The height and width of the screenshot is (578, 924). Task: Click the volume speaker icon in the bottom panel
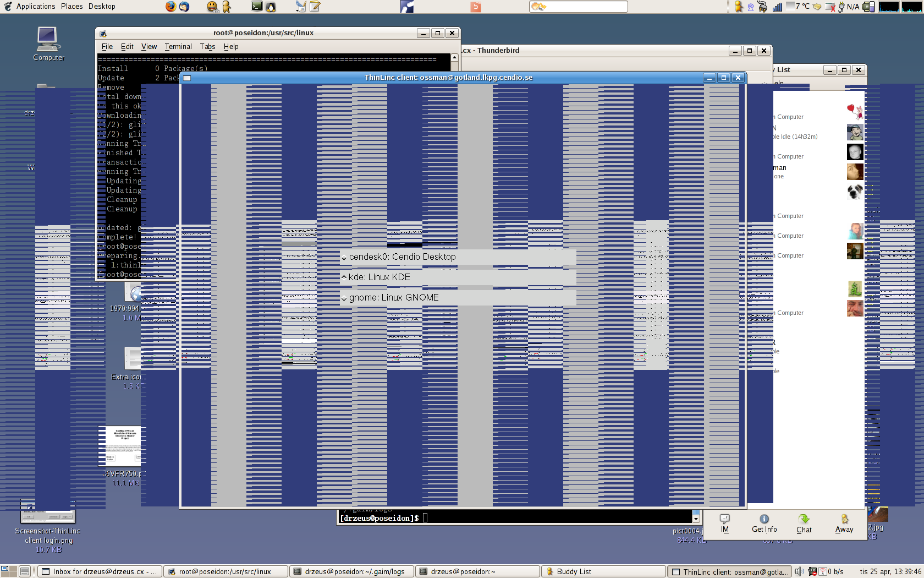(x=799, y=571)
